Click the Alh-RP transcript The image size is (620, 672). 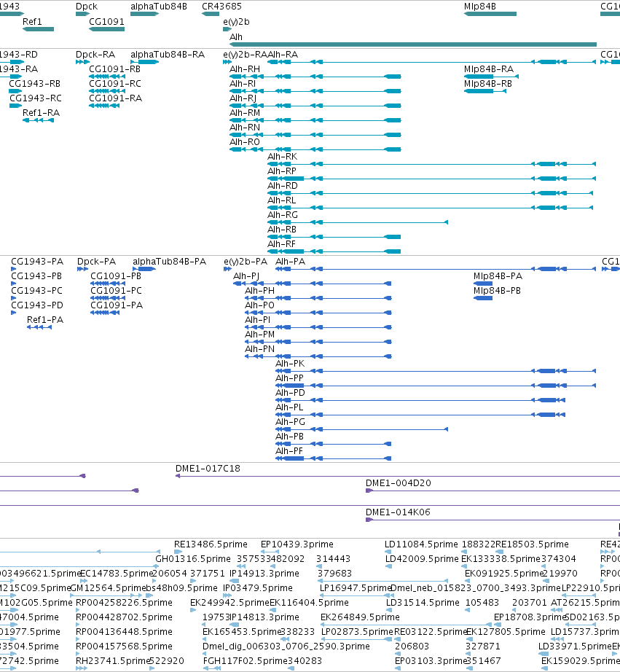pyautogui.click(x=431, y=179)
